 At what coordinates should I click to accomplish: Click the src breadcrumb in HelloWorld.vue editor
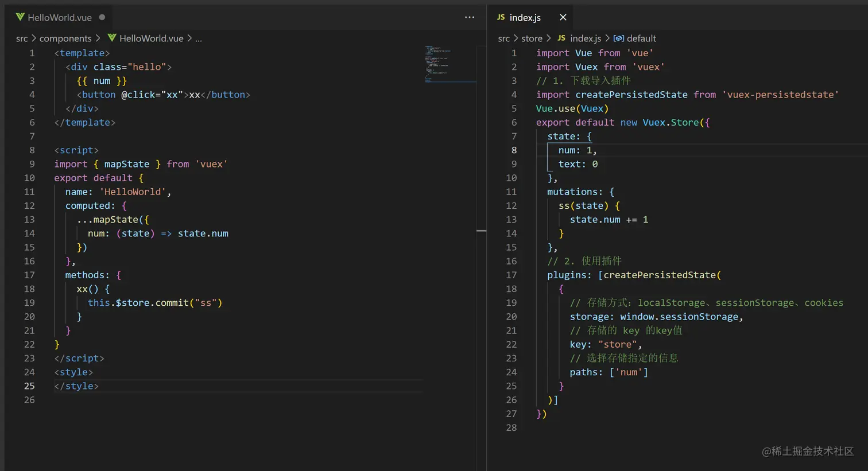tap(22, 38)
